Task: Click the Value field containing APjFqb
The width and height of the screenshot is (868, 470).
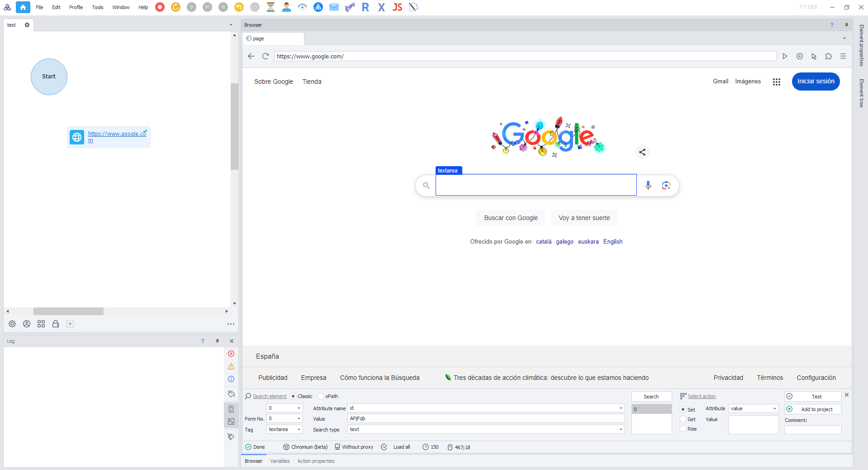Action: coord(486,418)
